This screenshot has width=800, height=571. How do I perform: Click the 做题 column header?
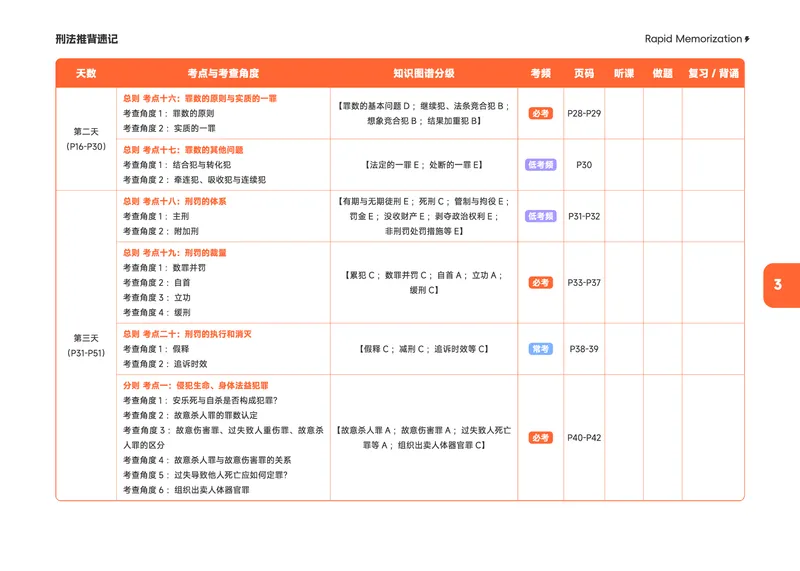coord(663,73)
